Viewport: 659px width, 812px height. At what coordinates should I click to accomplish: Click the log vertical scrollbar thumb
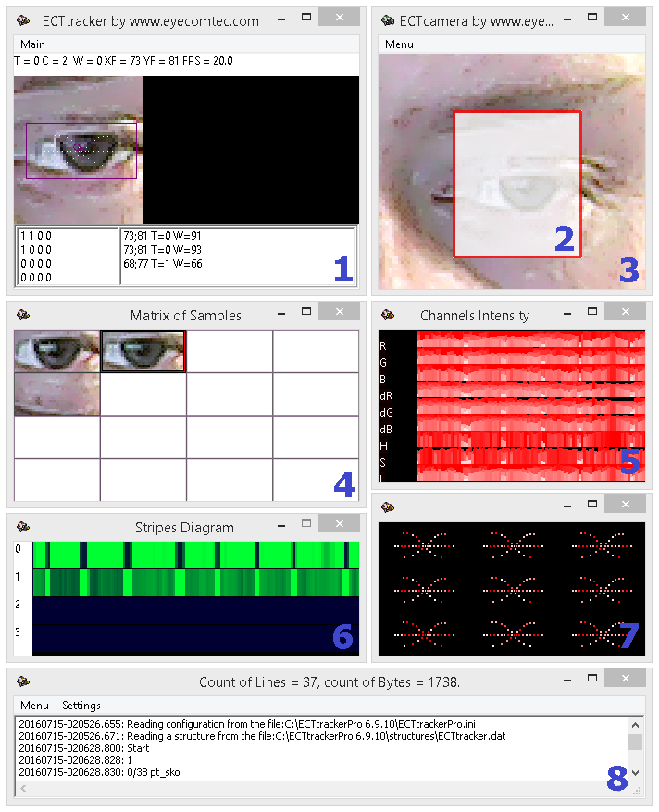(x=636, y=742)
